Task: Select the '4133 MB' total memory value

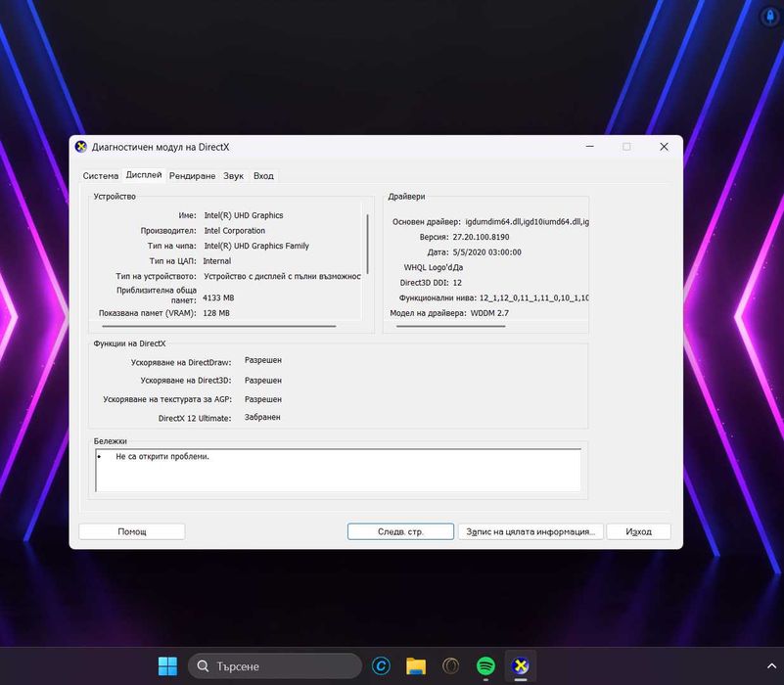Action: pos(218,298)
